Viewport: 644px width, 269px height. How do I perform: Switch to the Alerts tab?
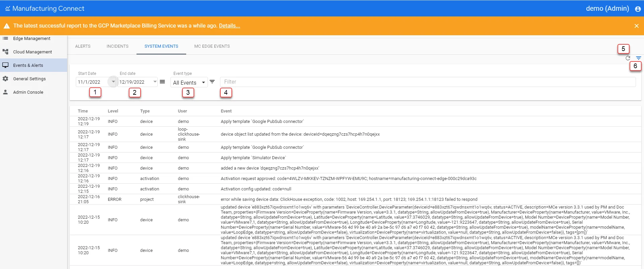click(x=83, y=46)
